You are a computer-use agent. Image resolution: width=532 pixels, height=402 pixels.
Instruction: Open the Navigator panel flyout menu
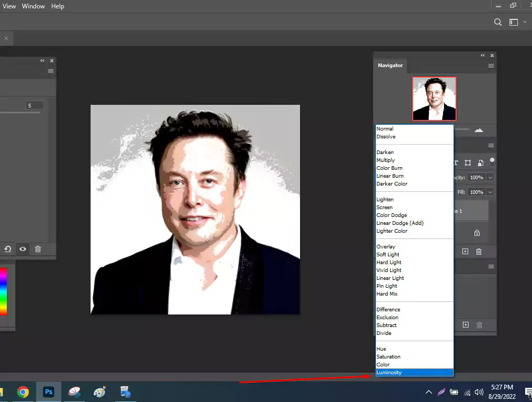tap(491, 66)
